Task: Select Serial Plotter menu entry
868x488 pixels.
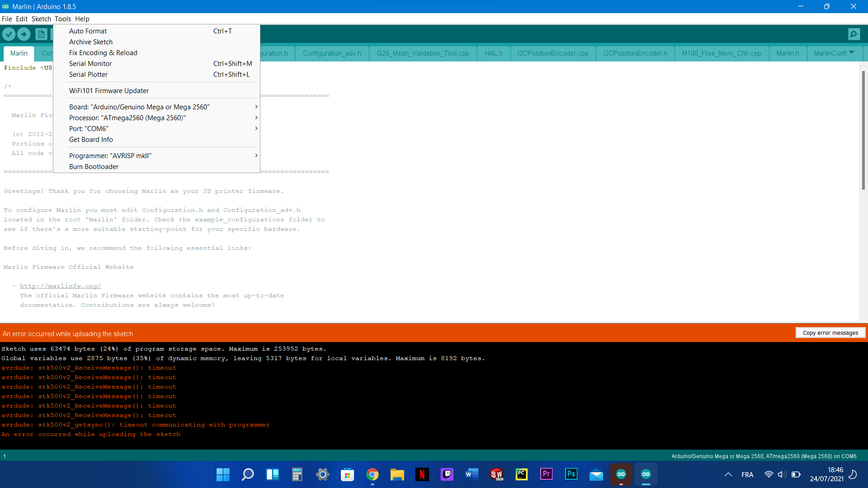Action: point(89,75)
